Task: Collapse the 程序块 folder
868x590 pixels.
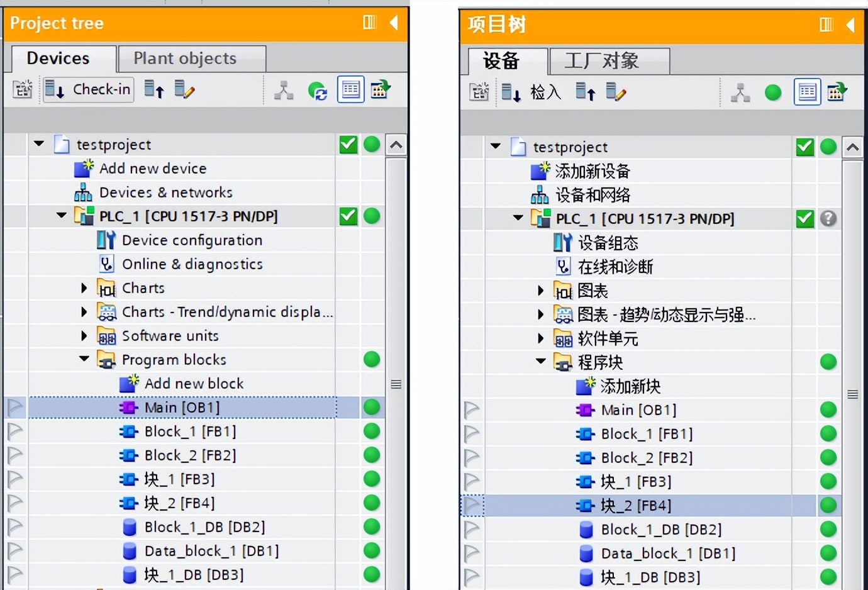Action: (540, 362)
